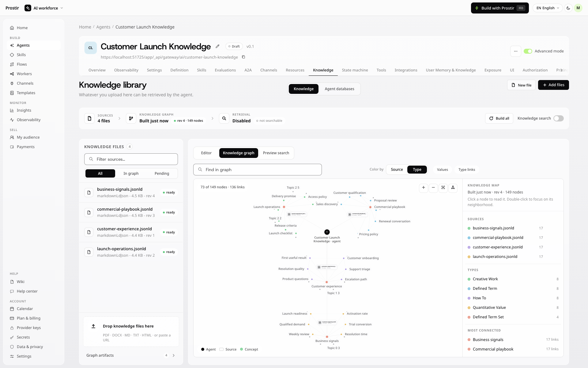Open the user avatar M
Screen dimensions: 588x368
click(578, 8)
